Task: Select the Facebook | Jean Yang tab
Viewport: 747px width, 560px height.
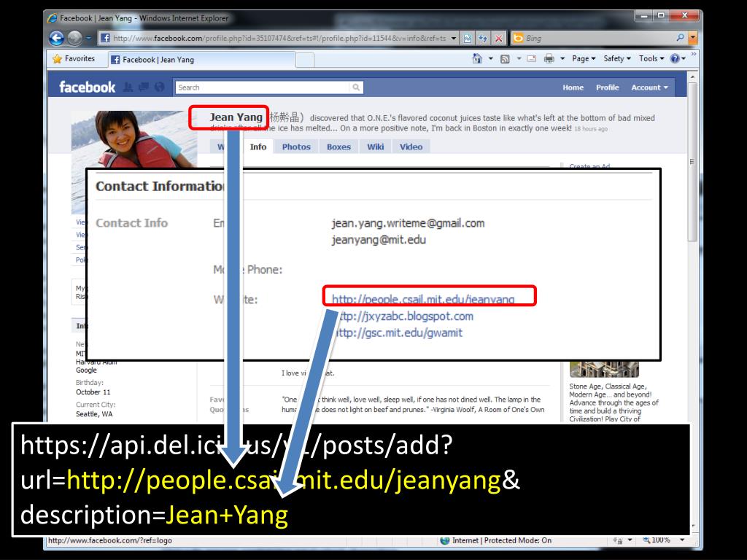Action: (201, 60)
